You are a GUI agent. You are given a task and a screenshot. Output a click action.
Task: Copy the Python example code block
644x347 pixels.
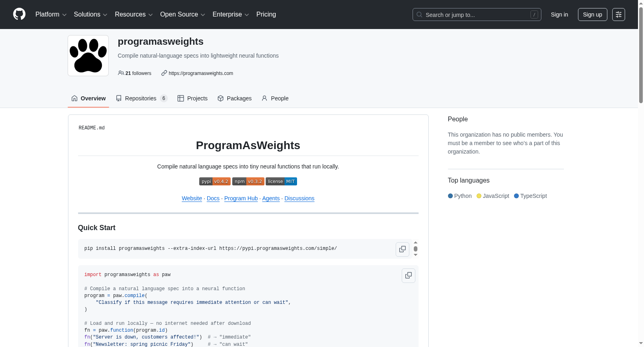[409, 276]
